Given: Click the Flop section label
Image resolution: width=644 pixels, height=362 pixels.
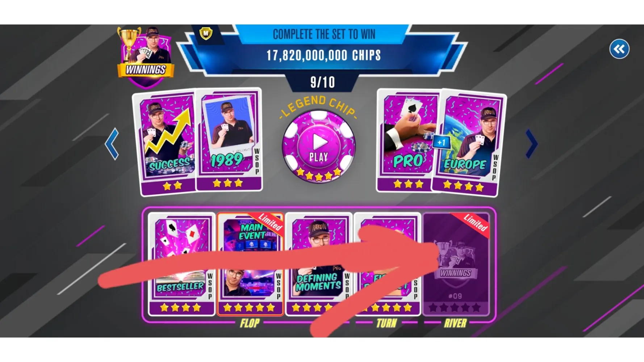Looking at the screenshot, I should [250, 323].
